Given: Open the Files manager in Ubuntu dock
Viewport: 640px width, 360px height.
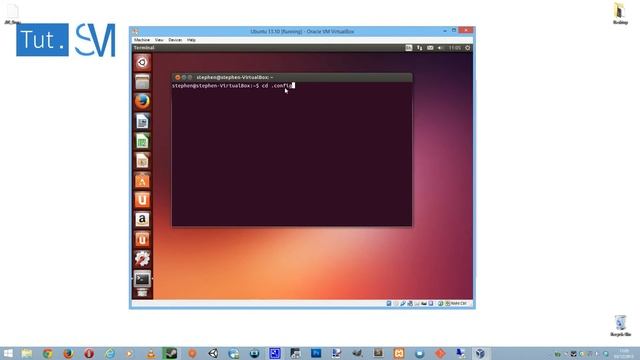Looking at the screenshot, I should pyautogui.click(x=142, y=82).
